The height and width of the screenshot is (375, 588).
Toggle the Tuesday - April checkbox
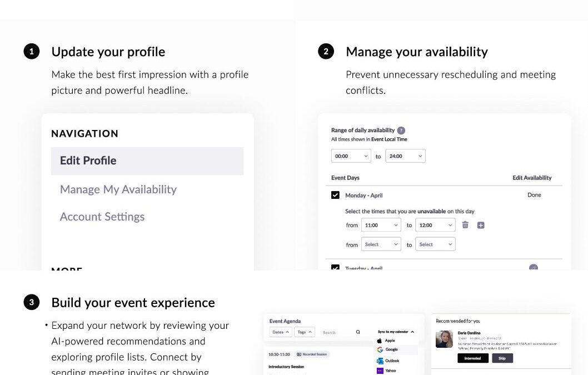335,268
